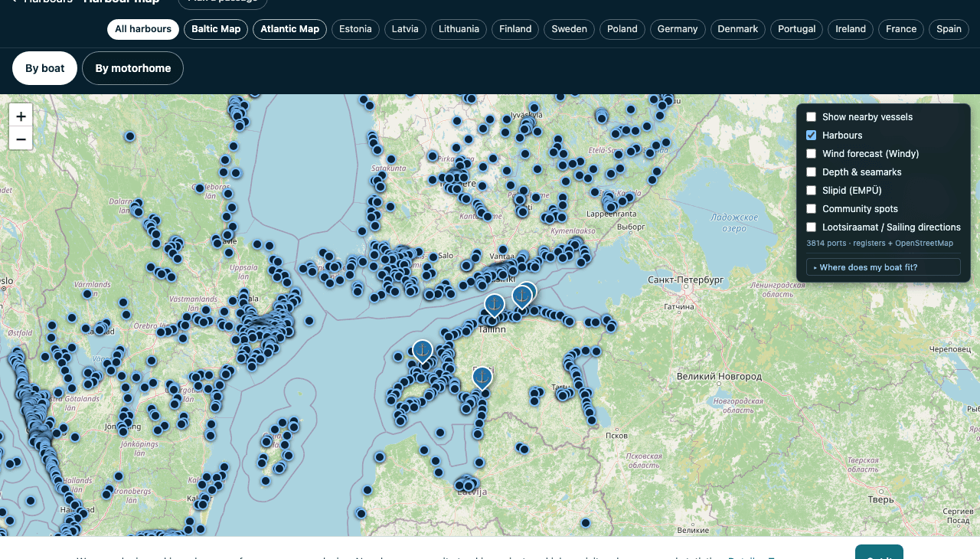Image resolution: width=980 pixels, height=559 pixels.
Task: Filter harbours by Poland
Action: [x=622, y=29]
